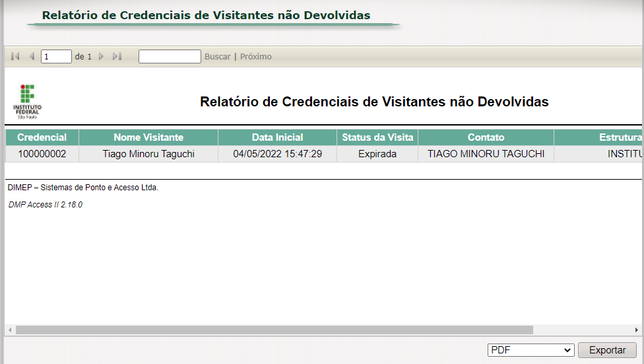Go to the next report page
The width and height of the screenshot is (644, 364).
[x=101, y=56]
